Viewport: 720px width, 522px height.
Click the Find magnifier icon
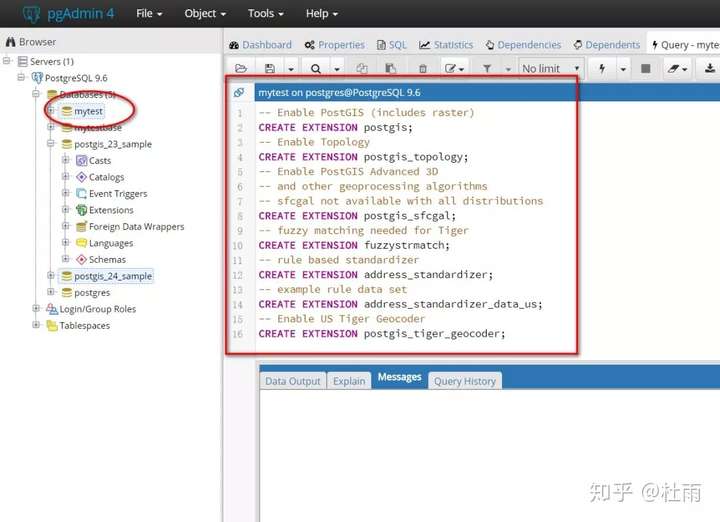(315, 69)
